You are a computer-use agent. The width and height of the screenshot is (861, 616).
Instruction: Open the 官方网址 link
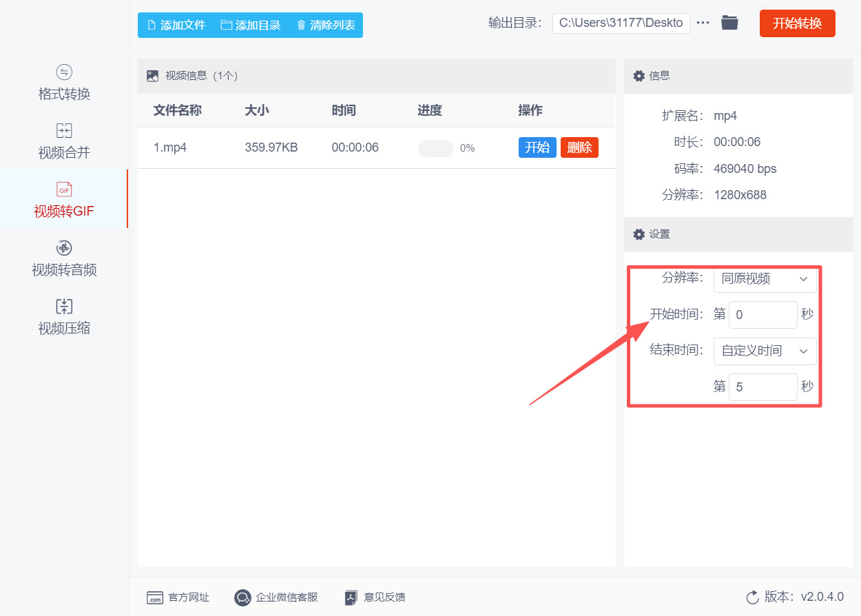[178, 597]
